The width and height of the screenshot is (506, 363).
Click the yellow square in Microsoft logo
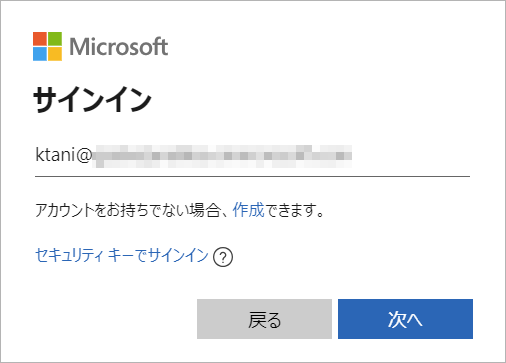[x=55, y=54]
